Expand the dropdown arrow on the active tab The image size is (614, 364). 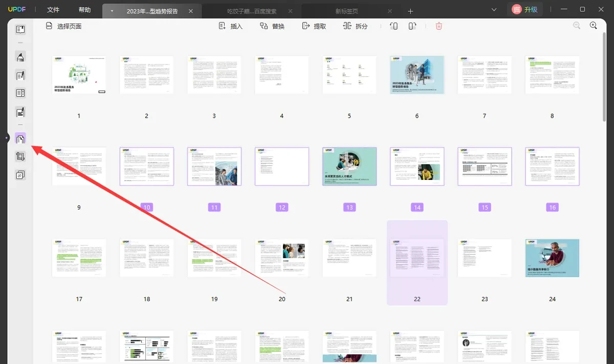tap(112, 11)
